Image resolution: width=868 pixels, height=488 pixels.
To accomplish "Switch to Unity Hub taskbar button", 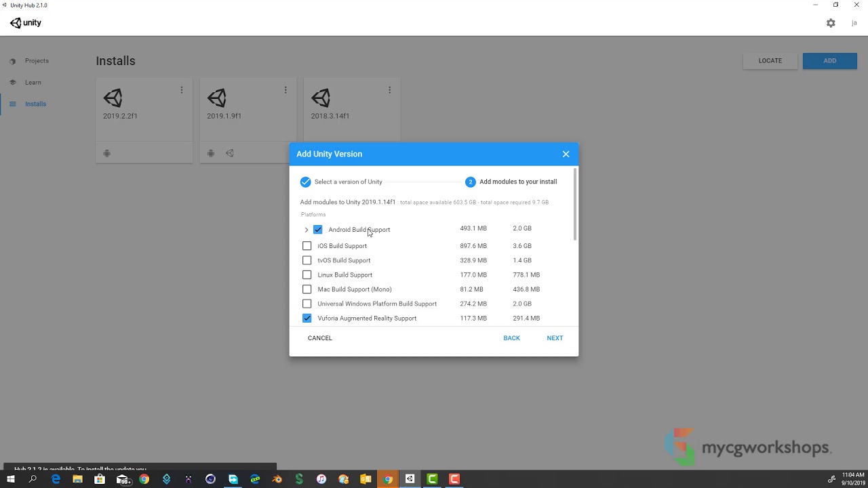I will (x=410, y=479).
